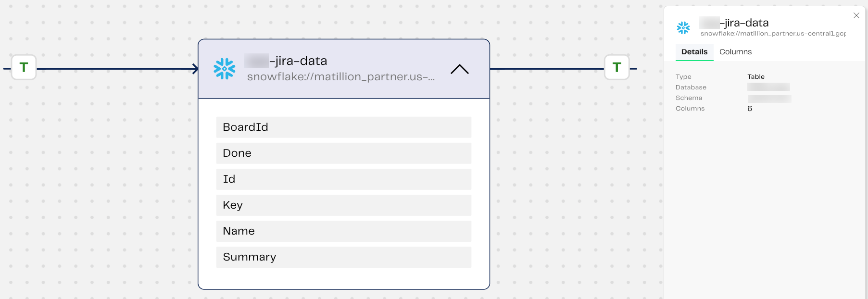Select the Details tab
Screen dimensions: 868x299
(694, 52)
